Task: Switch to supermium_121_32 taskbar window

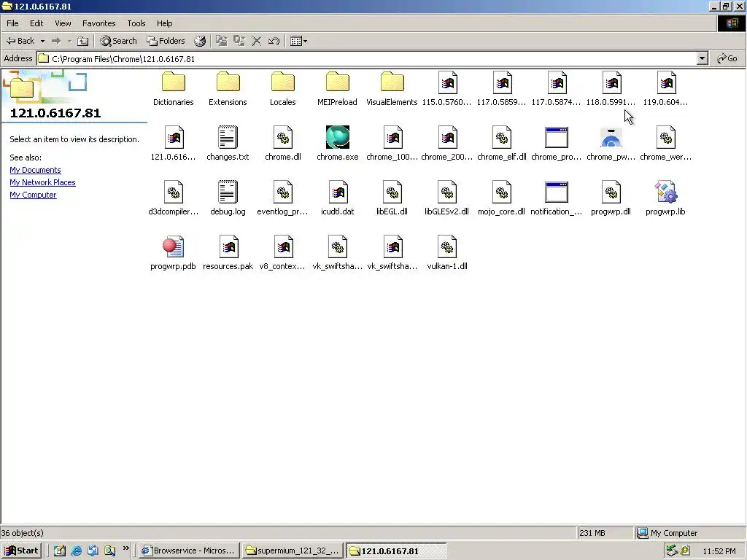Action: tap(292, 551)
